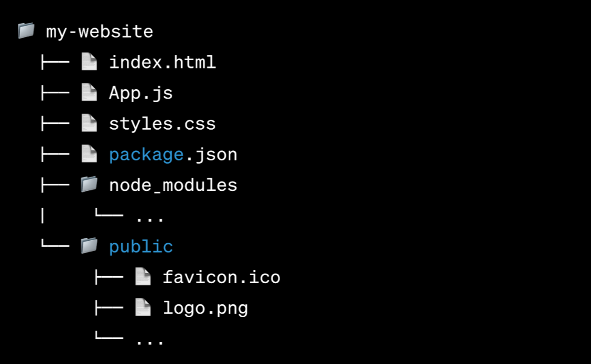Expand the blue public folder label

tap(141, 247)
